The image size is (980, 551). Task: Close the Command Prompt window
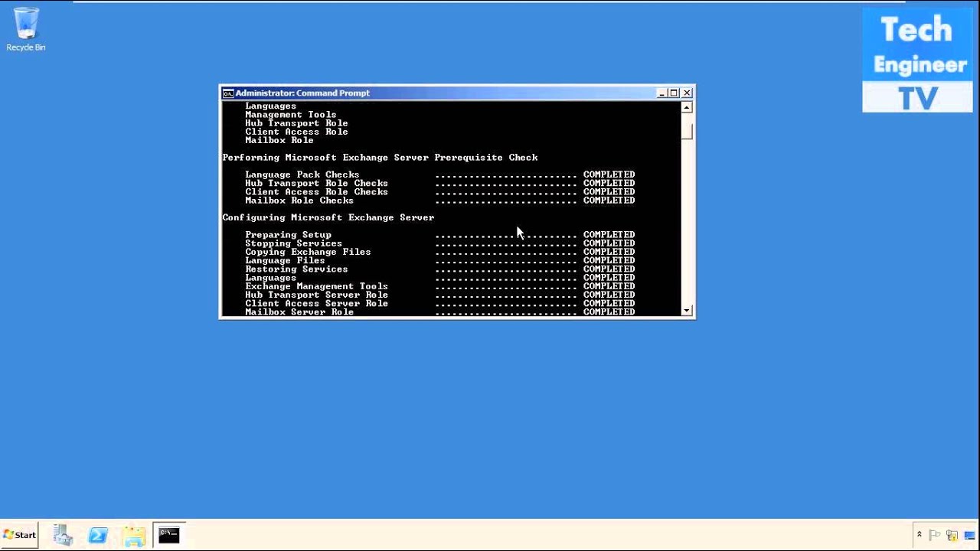tap(687, 93)
